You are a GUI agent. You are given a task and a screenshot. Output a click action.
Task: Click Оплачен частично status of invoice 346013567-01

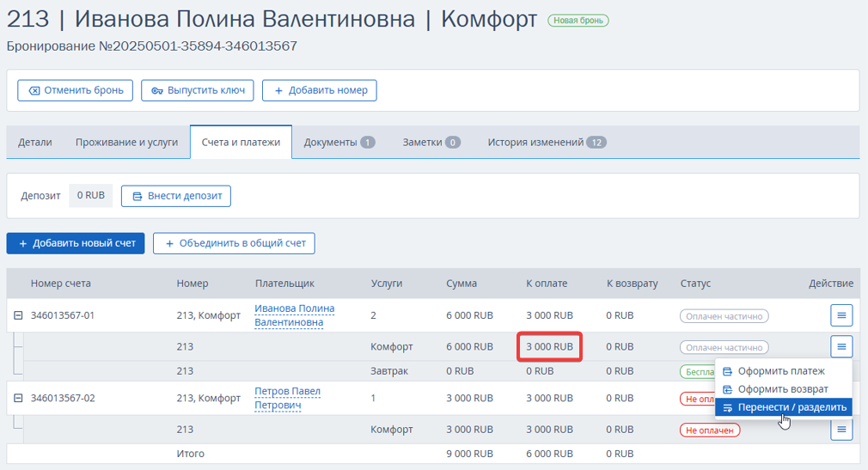(x=724, y=316)
